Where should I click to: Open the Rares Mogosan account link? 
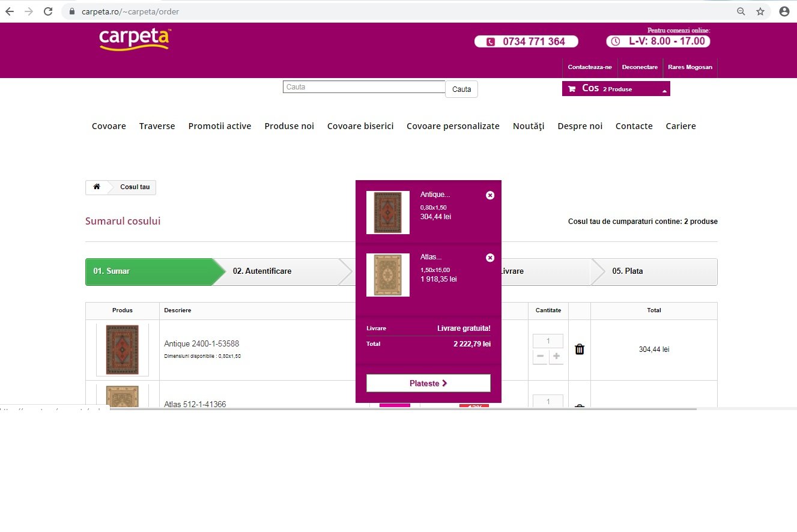690,67
